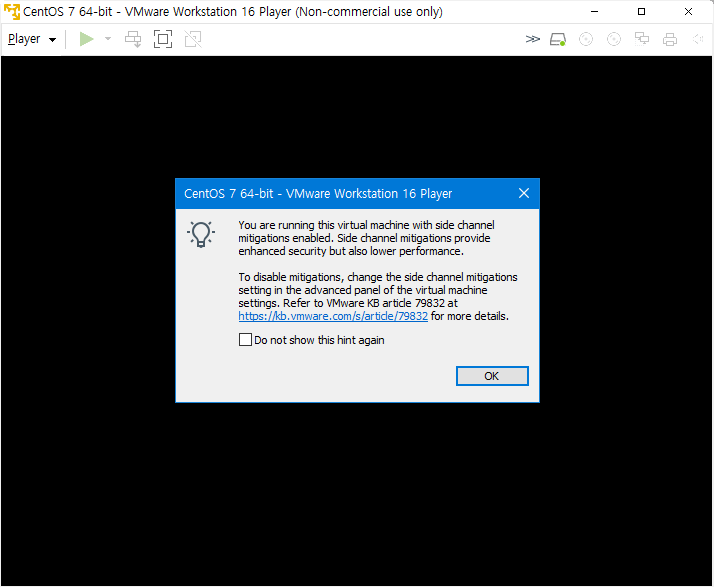Viewport: 714px width, 587px height.
Task: Expand the power options dropdown arrow
Action: (x=108, y=39)
